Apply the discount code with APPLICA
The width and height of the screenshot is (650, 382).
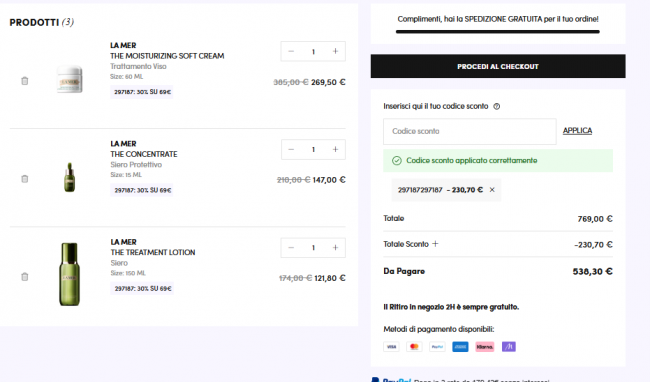click(x=577, y=131)
